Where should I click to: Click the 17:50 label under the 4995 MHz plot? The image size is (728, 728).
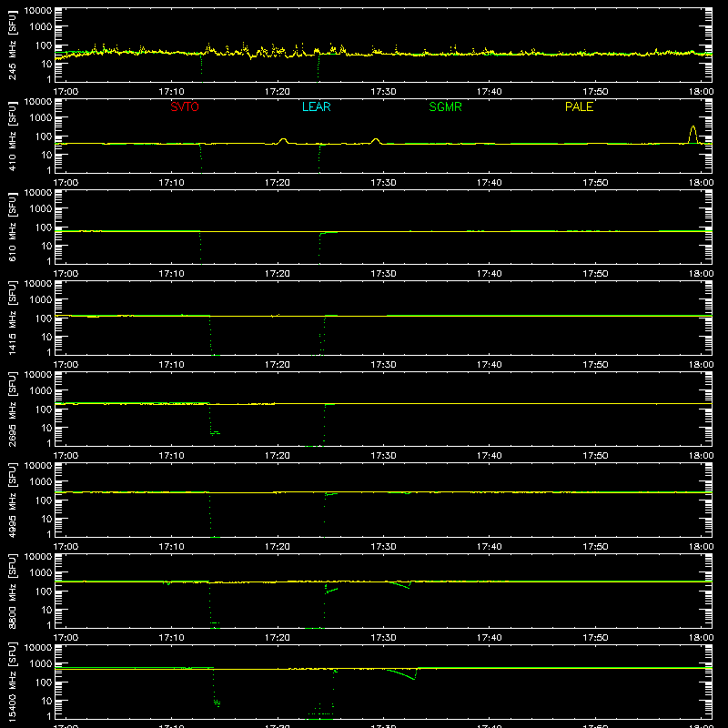click(595, 547)
